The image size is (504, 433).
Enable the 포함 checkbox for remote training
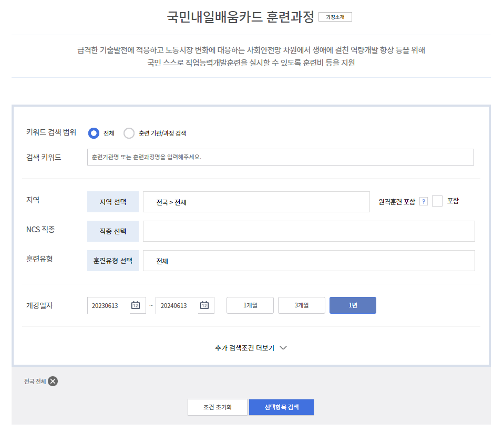pyautogui.click(x=437, y=201)
